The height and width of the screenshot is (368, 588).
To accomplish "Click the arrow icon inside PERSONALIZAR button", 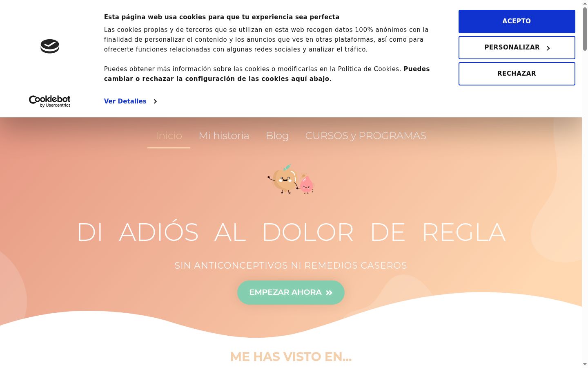I will (548, 48).
